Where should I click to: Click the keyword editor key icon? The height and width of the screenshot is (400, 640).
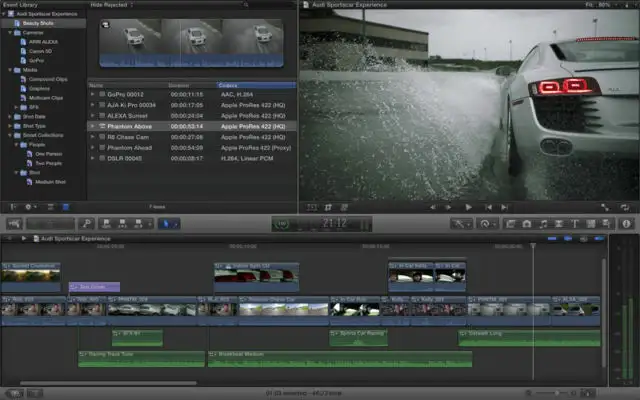tap(87, 223)
